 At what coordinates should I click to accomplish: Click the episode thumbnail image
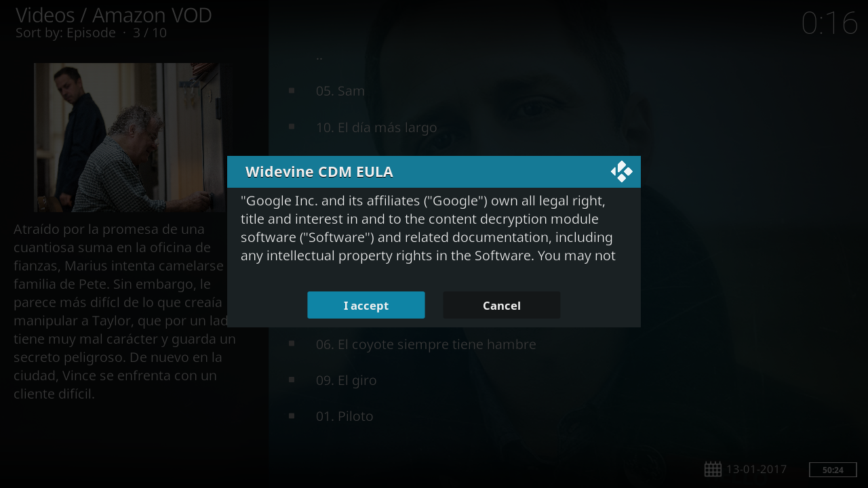129,138
